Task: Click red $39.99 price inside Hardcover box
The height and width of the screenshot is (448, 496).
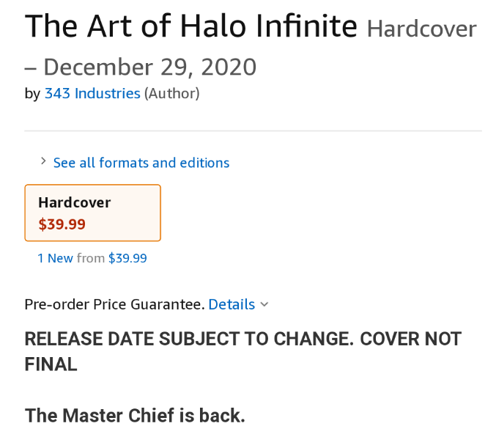Action: [62, 224]
